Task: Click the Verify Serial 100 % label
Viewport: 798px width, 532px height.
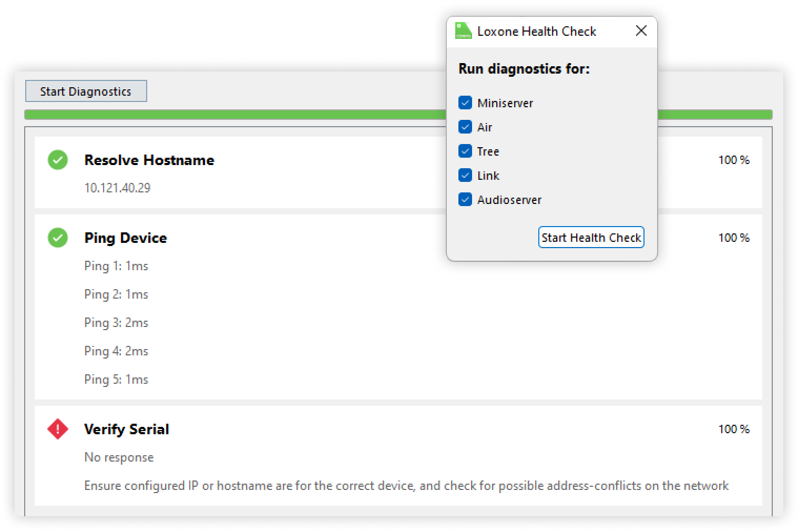Action: [733, 429]
